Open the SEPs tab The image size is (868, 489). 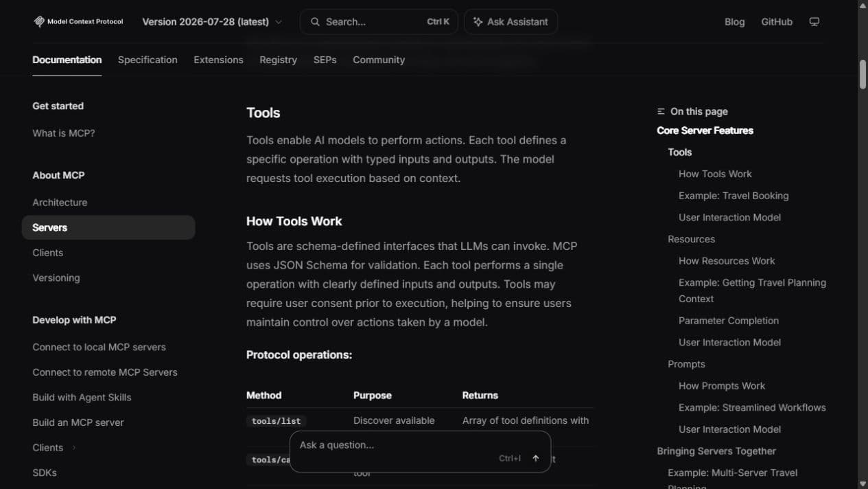click(x=325, y=60)
